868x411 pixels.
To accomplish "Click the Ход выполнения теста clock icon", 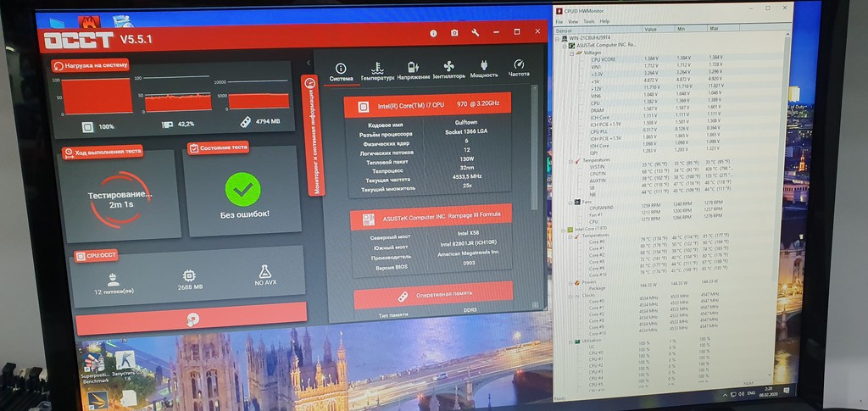I will [69, 153].
